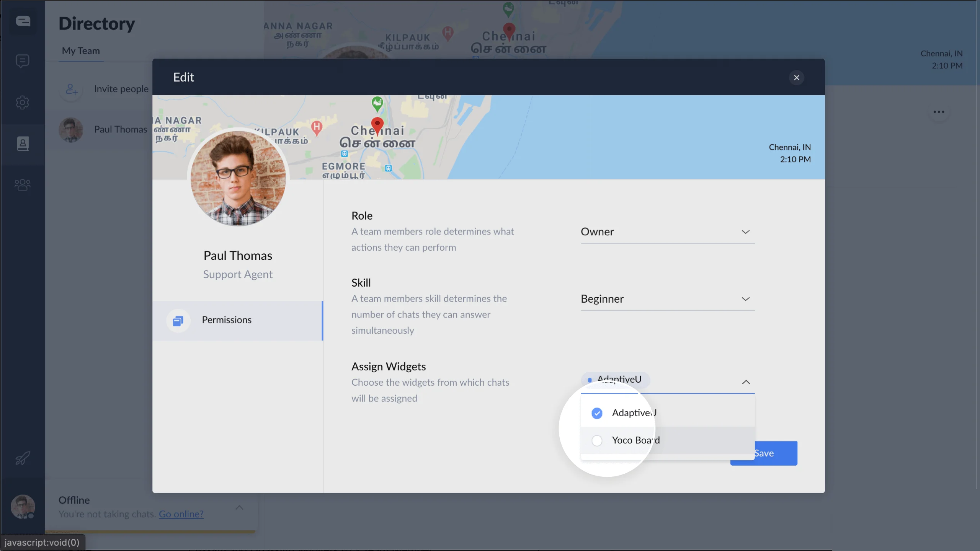Image resolution: width=980 pixels, height=551 pixels.
Task: Click the three-dots more options icon
Action: click(939, 112)
